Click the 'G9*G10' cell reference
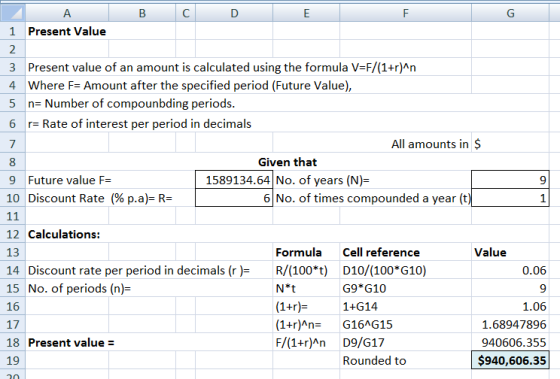Screen dimensions: 560x379 point(405,288)
